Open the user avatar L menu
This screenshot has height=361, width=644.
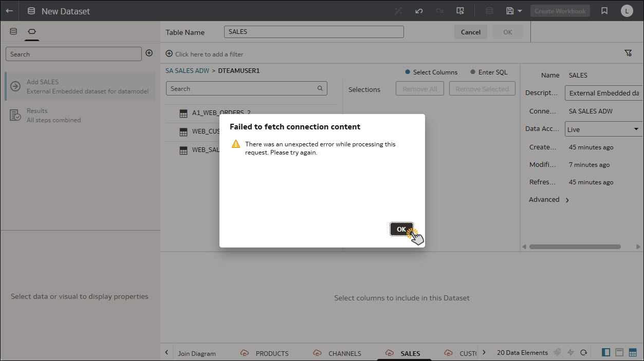(x=627, y=11)
